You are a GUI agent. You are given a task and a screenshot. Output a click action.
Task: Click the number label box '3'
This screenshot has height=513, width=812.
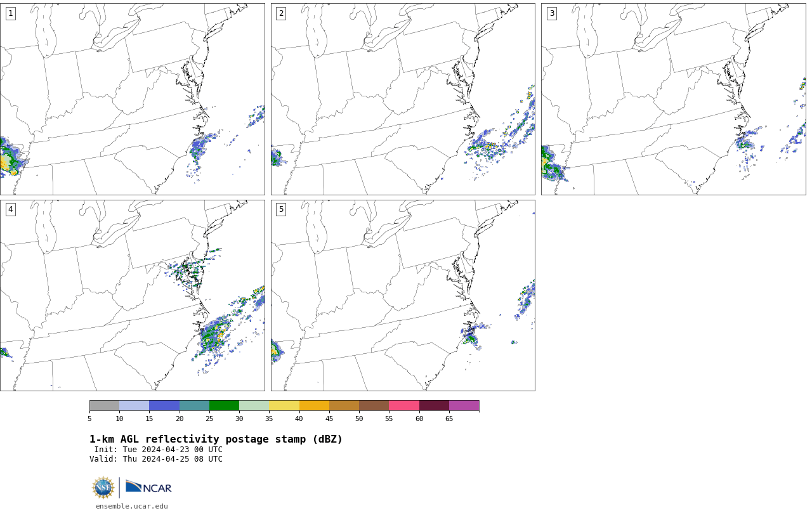pyautogui.click(x=551, y=13)
